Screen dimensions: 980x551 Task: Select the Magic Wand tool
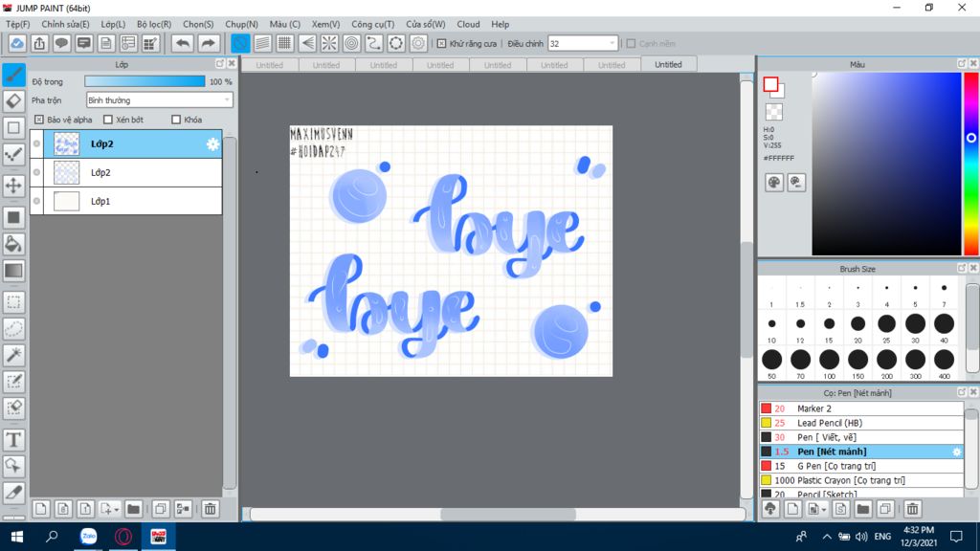(x=13, y=355)
